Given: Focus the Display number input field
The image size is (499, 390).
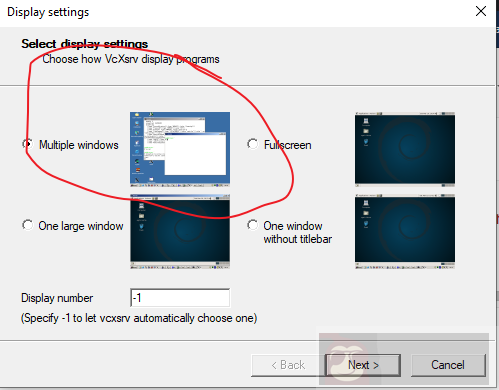Looking at the screenshot, I should (180, 298).
